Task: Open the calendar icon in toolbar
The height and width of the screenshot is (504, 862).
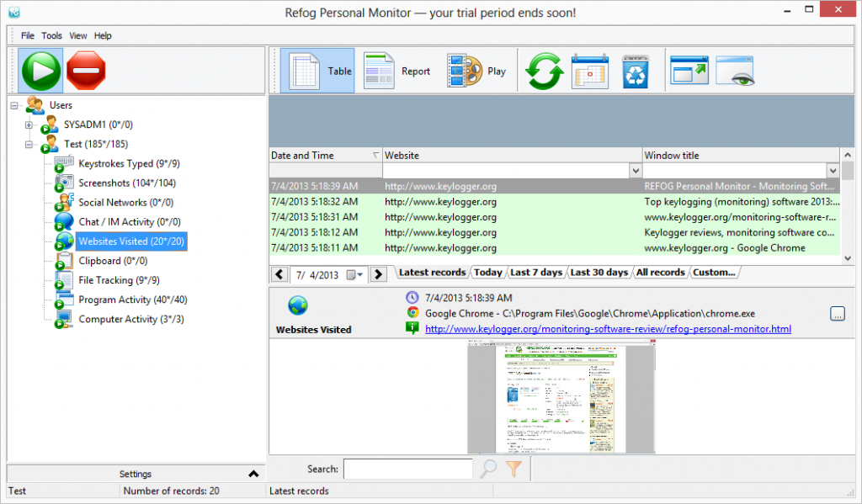Action: pyautogui.click(x=589, y=72)
